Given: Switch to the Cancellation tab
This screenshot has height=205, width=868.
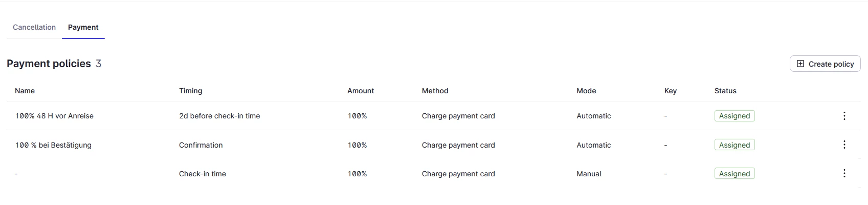Looking at the screenshot, I should coord(34,27).
